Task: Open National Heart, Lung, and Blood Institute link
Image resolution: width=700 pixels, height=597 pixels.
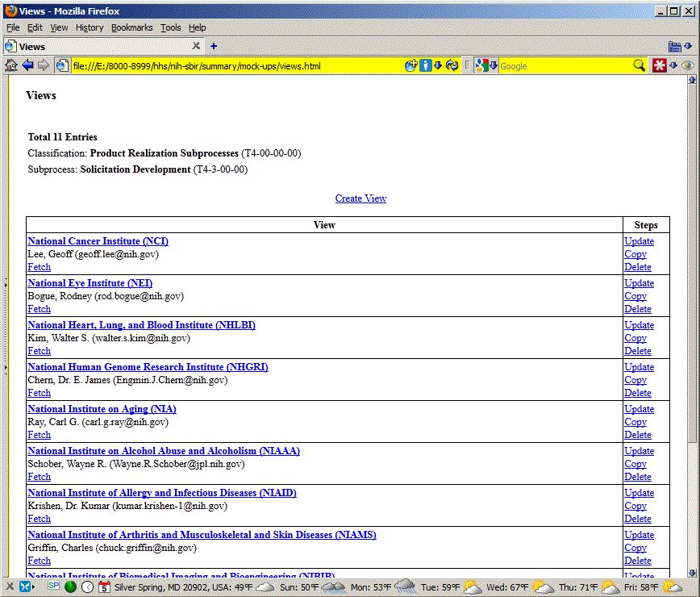Action: [141, 325]
